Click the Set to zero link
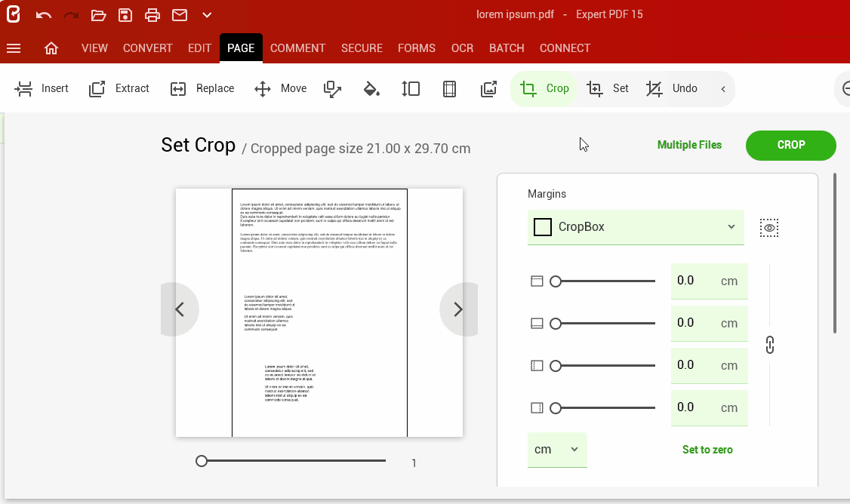The width and height of the screenshot is (850, 504). [707, 450]
